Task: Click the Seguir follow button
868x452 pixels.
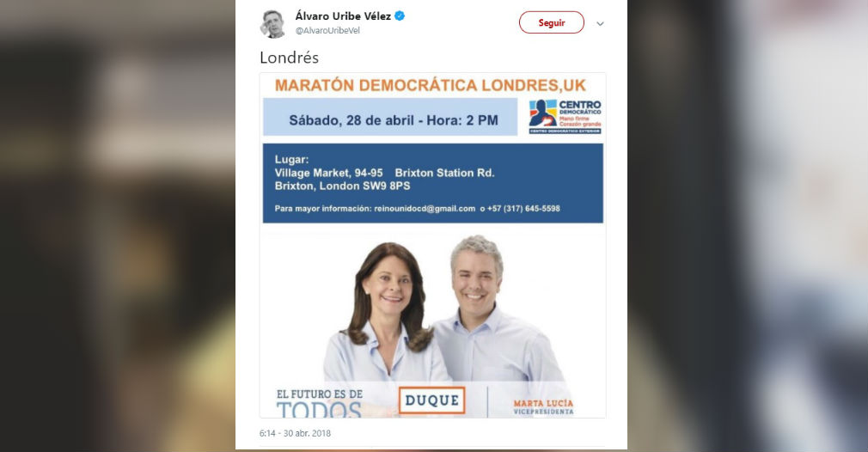Action: point(552,22)
